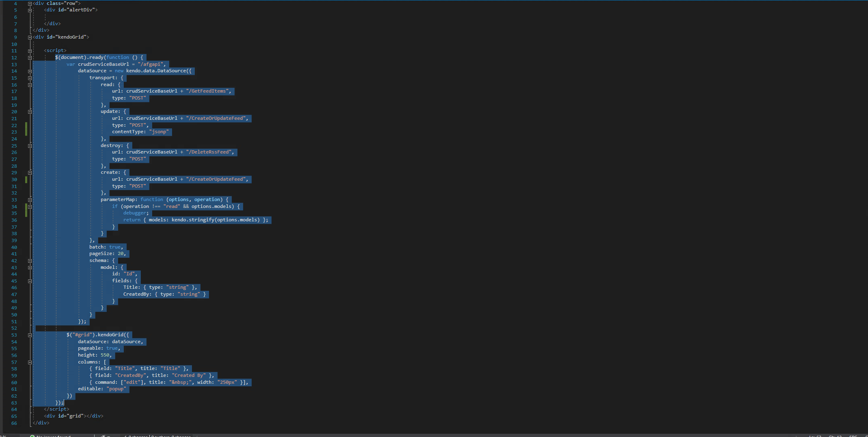Collapse the read transport block
This screenshot has height=437, width=868.
point(30,85)
